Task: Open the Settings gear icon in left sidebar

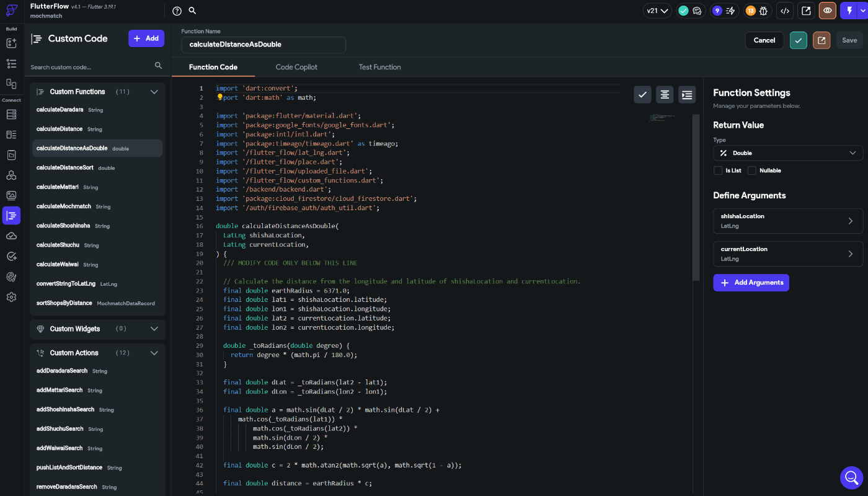Action: pyautogui.click(x=11, y=297)
